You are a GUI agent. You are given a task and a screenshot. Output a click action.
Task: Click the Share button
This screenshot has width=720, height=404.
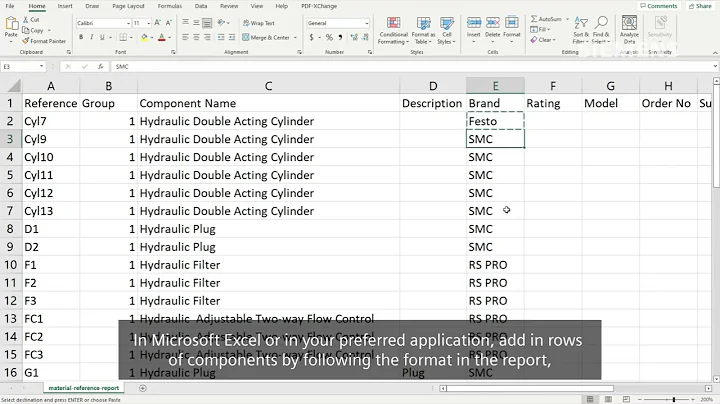[700, 6]
